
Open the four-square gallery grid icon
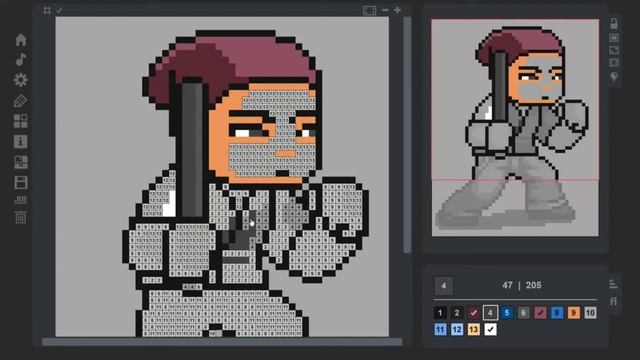tap(20, 121)
